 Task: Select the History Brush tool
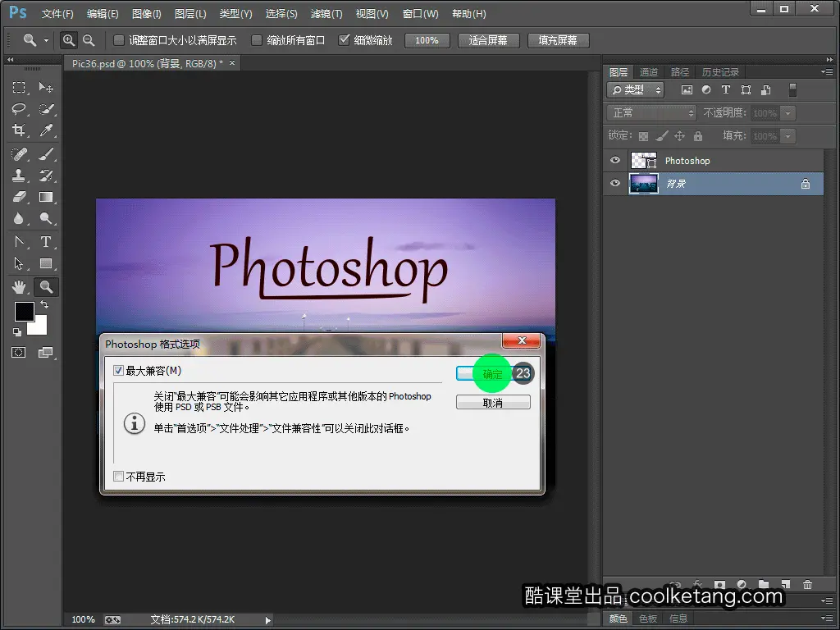pos(46,176)
